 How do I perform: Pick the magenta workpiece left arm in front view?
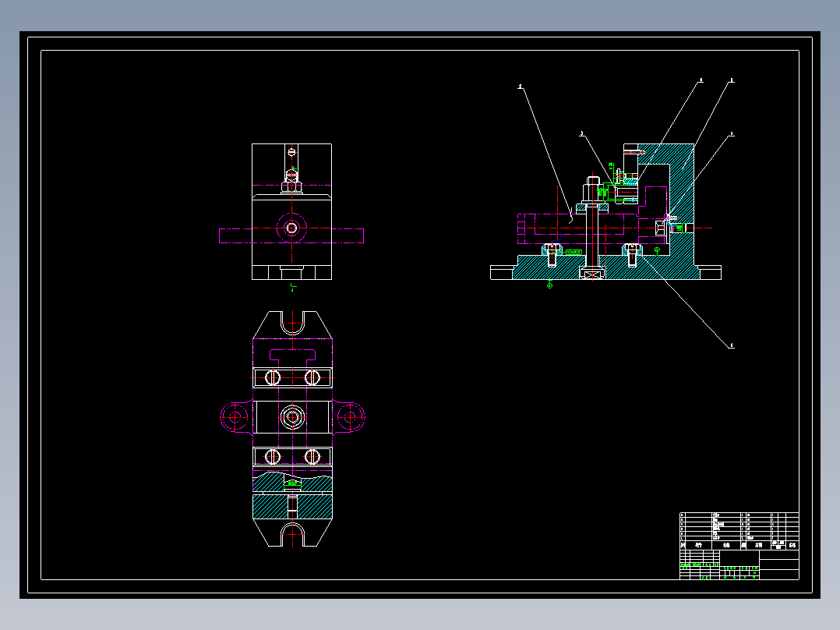(x=235, y=236)
